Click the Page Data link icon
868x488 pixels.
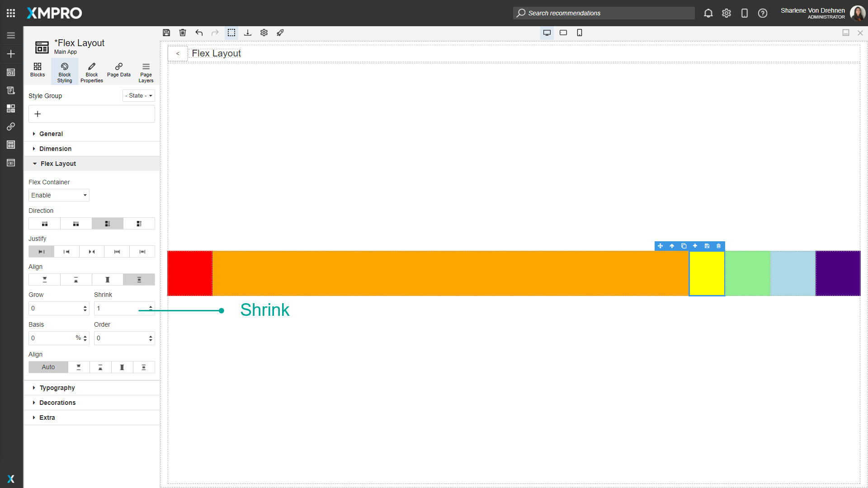(118, 70)
